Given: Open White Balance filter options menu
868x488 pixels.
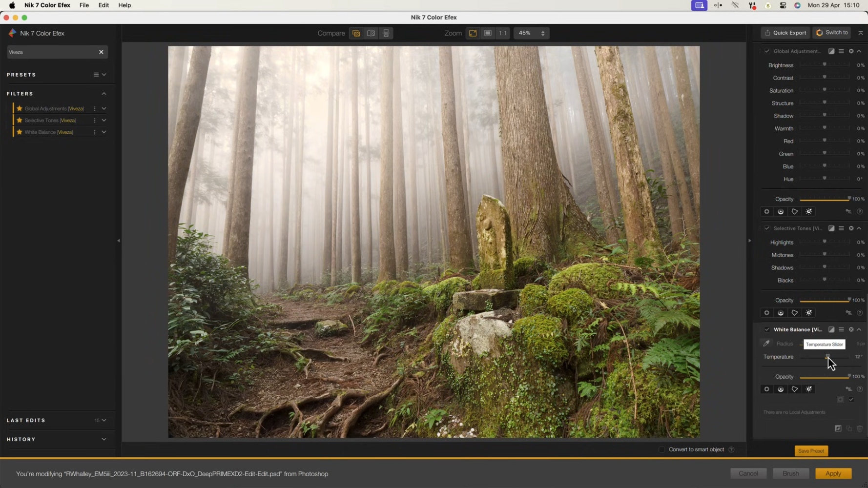Looking at the screenshot, I should point(841,329).
